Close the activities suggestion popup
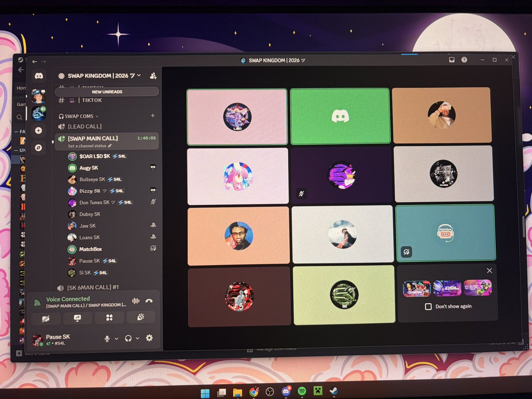 click(x=489, y=270)
